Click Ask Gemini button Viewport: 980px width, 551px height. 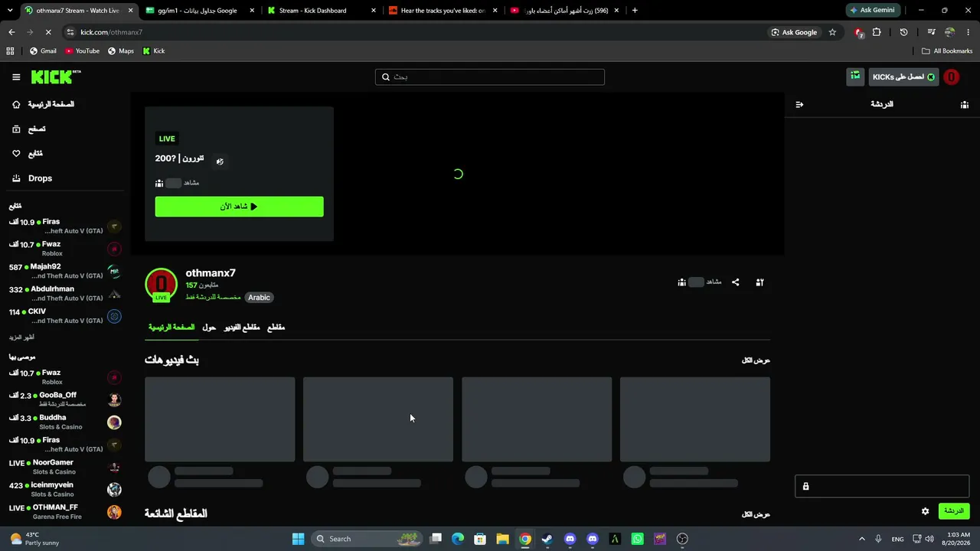(x=871, y=11)
